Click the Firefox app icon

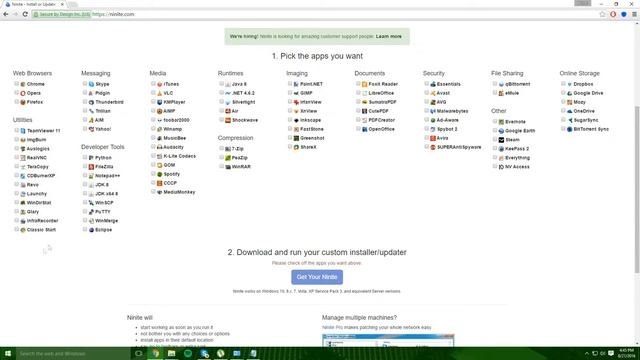pyautogui.click(x=23, y=102)
